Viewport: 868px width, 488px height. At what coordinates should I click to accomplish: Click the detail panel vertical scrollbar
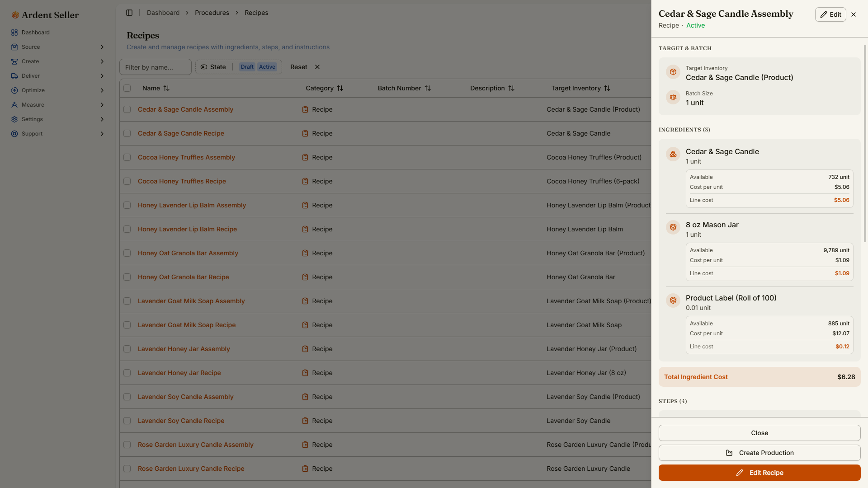tap(865, 144)
